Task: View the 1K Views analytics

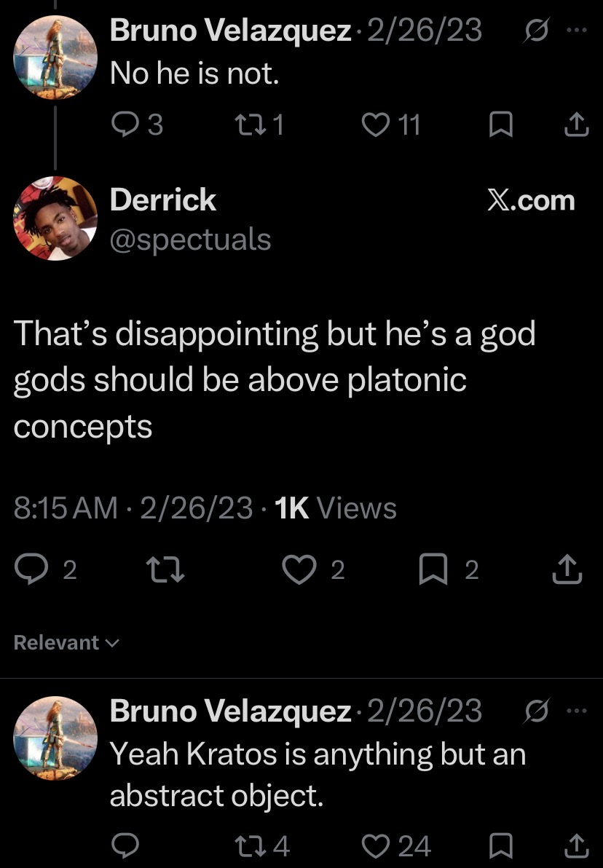Action: [x=336, y=508]
